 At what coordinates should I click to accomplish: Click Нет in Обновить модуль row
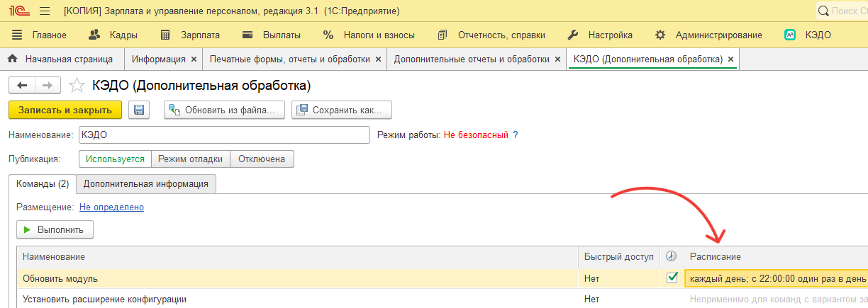coord(592,278)
